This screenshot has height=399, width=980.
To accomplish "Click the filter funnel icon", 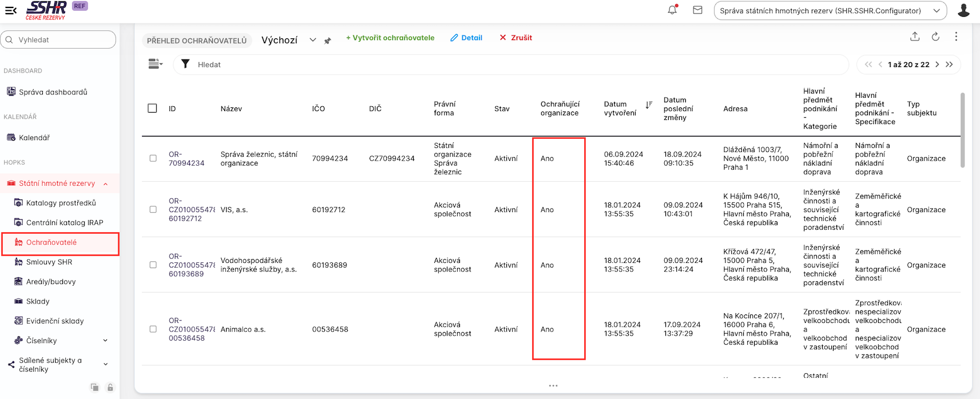I will 185,64.
